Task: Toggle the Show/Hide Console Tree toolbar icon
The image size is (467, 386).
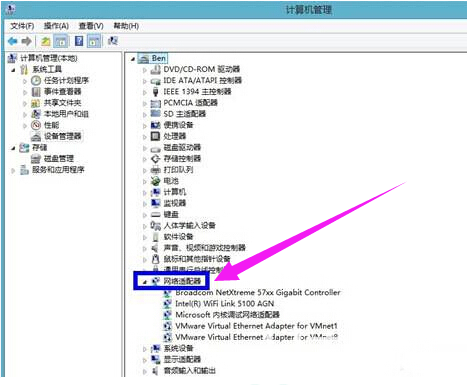Action: tap(61, 41)
